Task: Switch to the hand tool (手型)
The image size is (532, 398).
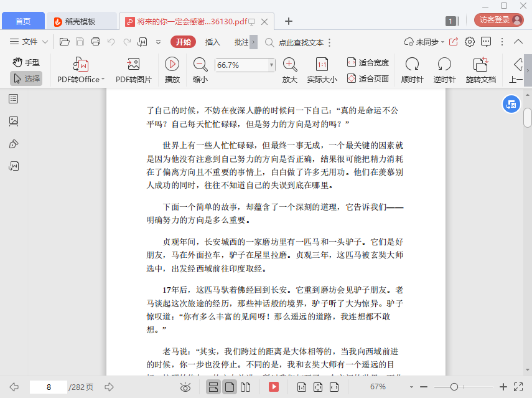Action: click(x=26, y=62)
